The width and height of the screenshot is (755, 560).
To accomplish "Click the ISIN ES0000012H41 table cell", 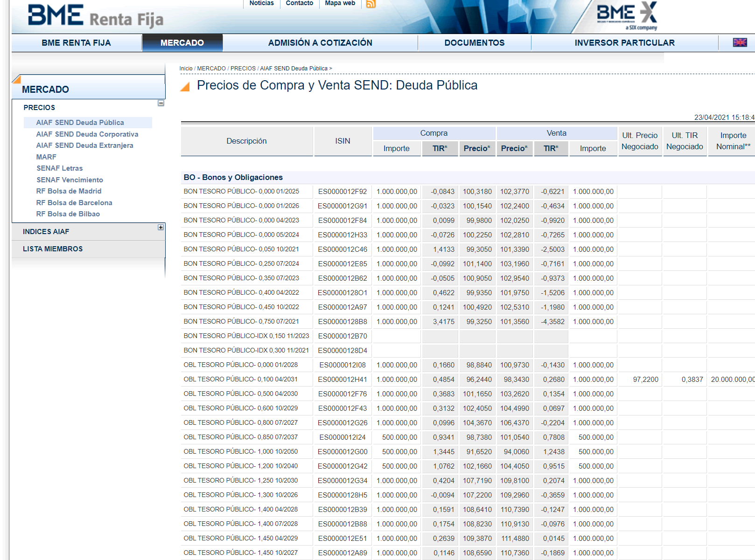I will (343, 380).
